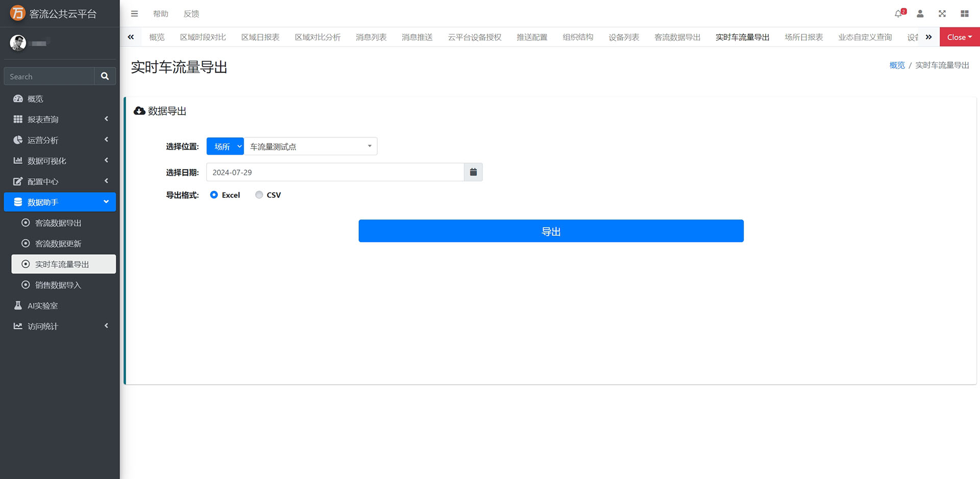Click the platform logo icon
Viewport: 980px width, 479px height.
coord(18,13)
